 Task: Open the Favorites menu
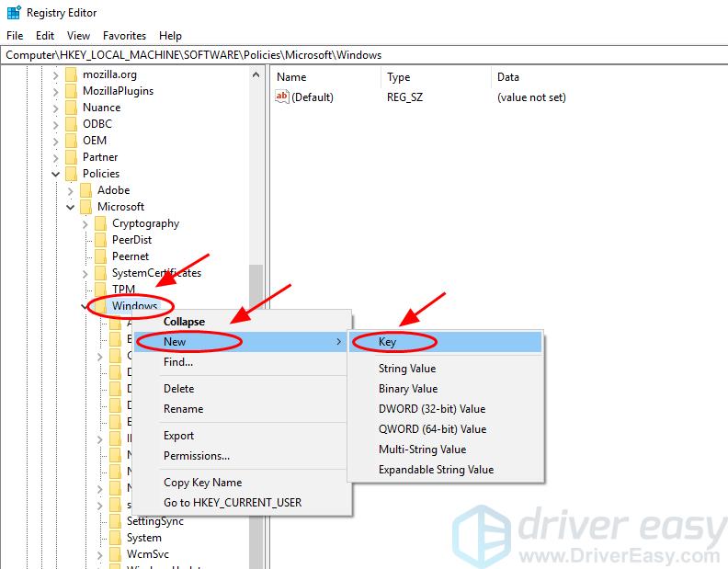[124, 36]
